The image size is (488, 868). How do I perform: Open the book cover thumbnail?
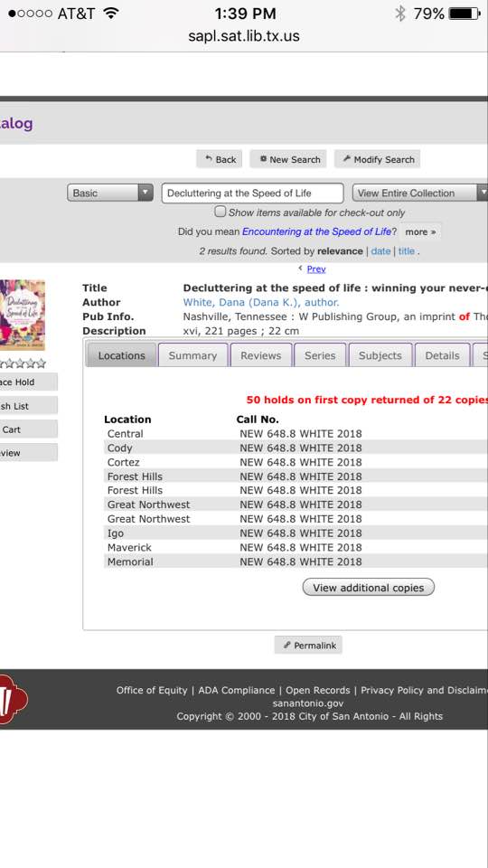(22, 315)
